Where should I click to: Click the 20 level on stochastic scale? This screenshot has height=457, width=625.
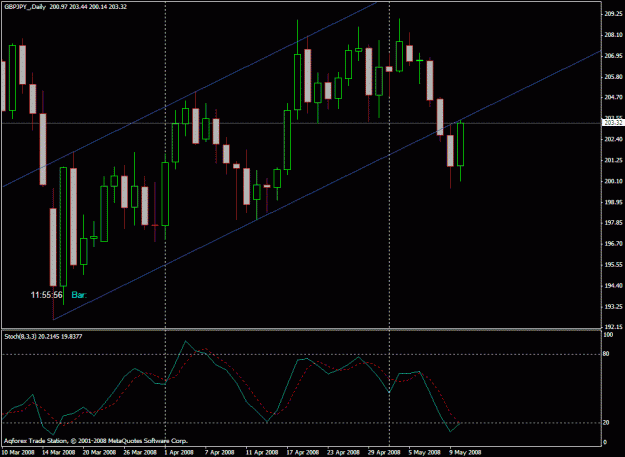click(607, 423)
